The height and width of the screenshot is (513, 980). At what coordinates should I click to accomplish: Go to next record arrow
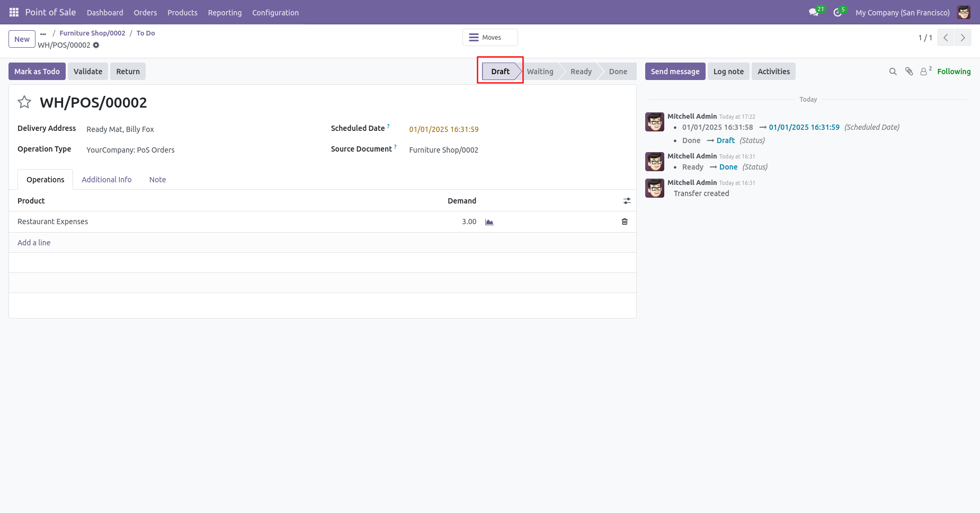(x=963, y=38)
